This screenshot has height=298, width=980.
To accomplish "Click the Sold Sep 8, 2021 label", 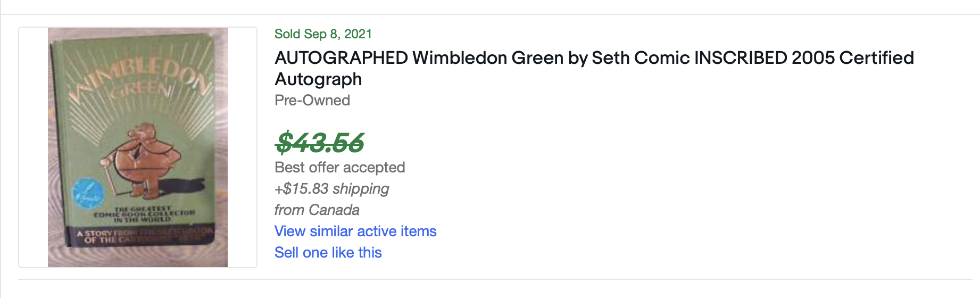I will point(323,34).
